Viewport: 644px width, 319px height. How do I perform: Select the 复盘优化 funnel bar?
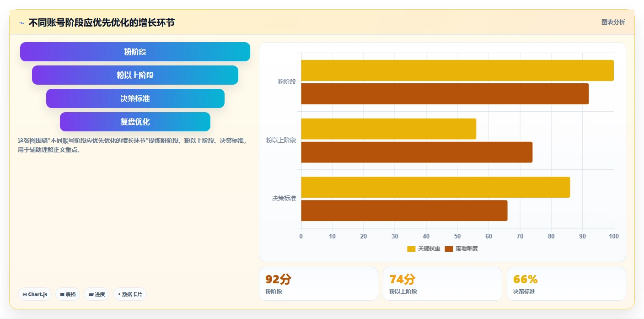tap(135, 122)
